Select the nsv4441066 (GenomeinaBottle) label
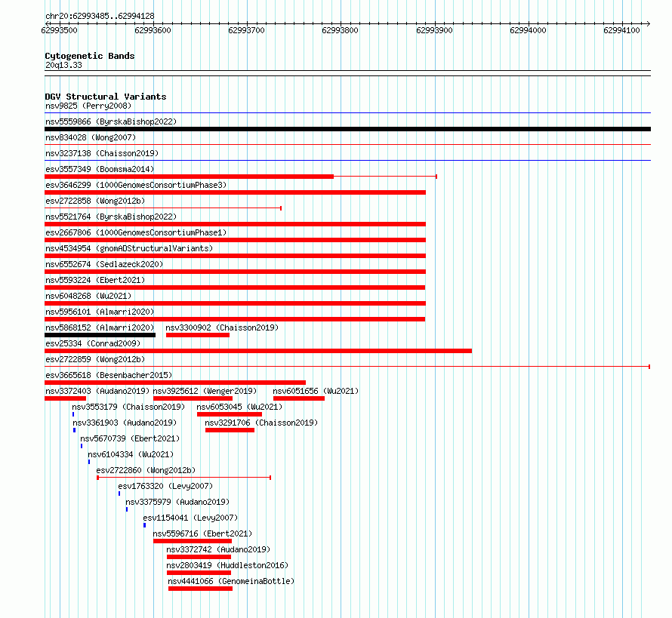Screen dimensions: 672x618 tap(231, 581)
